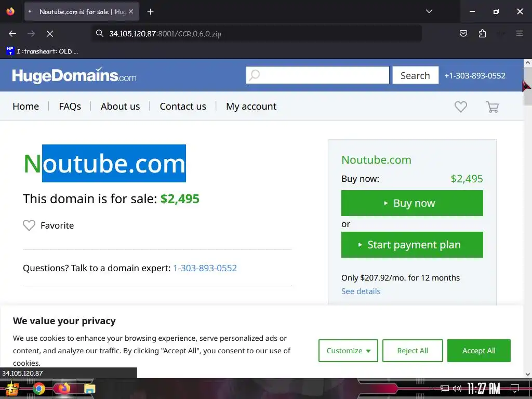Click the HugeDomains.com logo
The image size is (532, 399).
[74, 75]
